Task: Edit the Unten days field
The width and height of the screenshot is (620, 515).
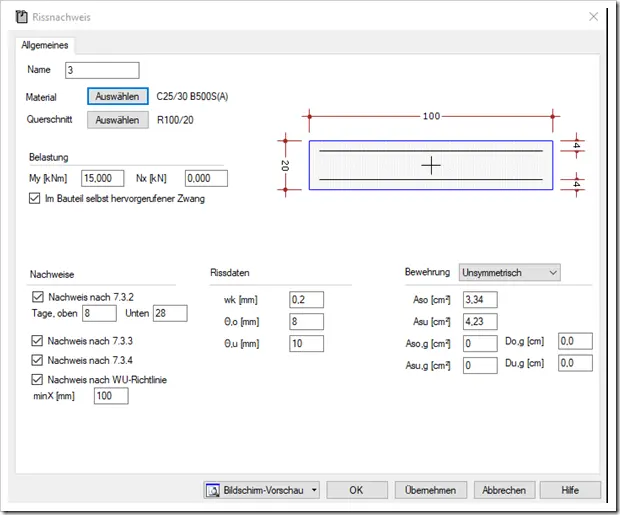Action: (170, 313)
